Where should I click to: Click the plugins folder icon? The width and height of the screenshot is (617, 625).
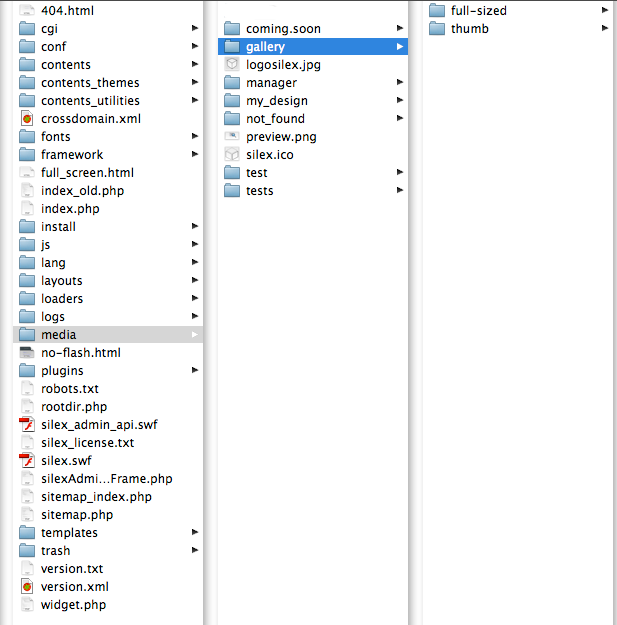click(x=27, y=370)
